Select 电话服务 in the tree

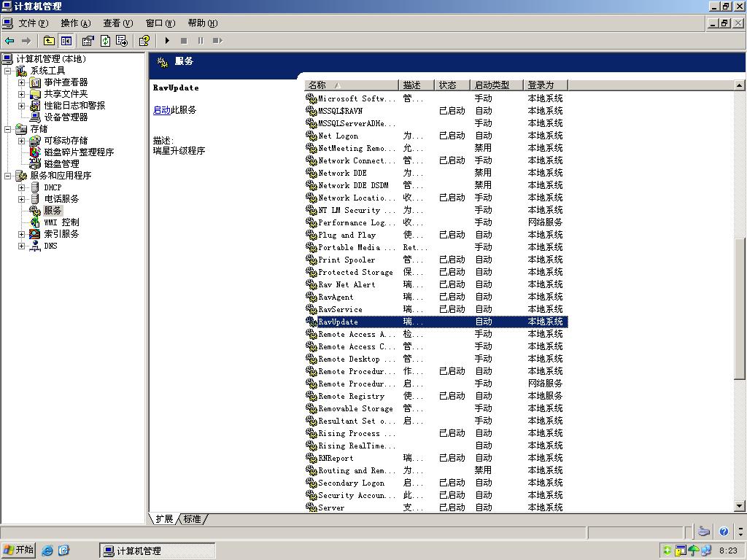(61, 199)
